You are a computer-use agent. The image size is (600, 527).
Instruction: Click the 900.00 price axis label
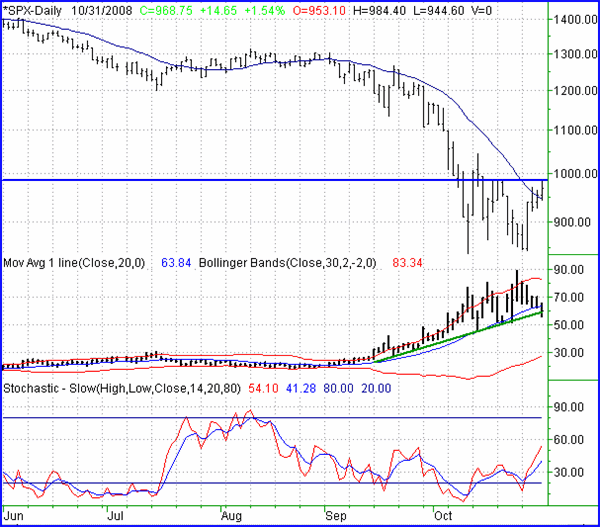pos(572,222)
